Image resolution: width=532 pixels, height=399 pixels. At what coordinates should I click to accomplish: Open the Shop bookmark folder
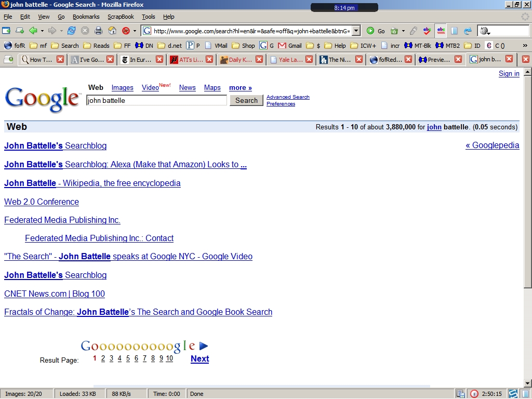243,46
